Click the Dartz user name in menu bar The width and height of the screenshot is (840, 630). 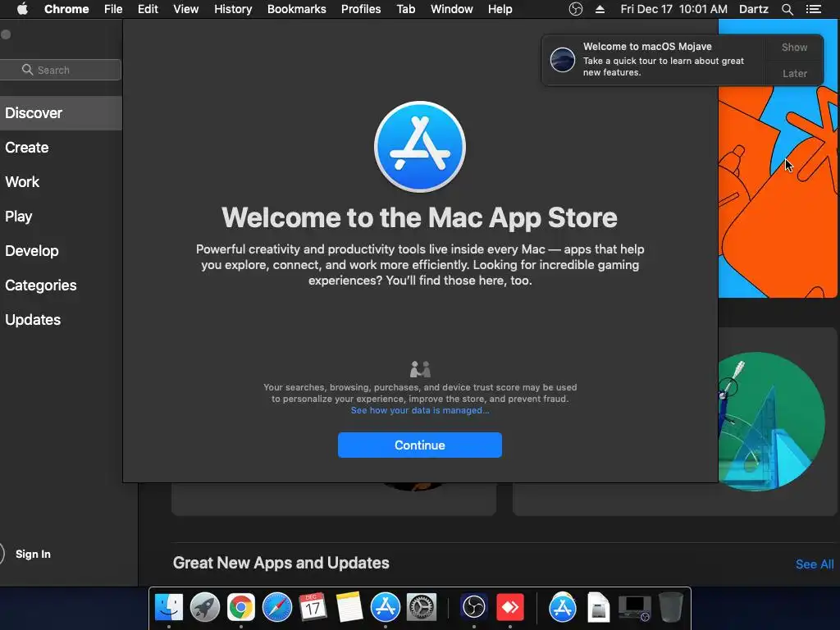[754, 9]
